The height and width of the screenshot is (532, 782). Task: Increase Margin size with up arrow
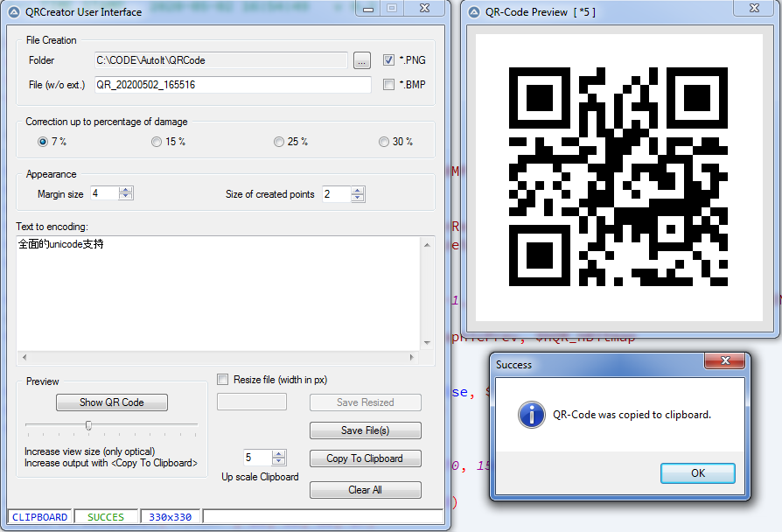click(x=125, y=190)
